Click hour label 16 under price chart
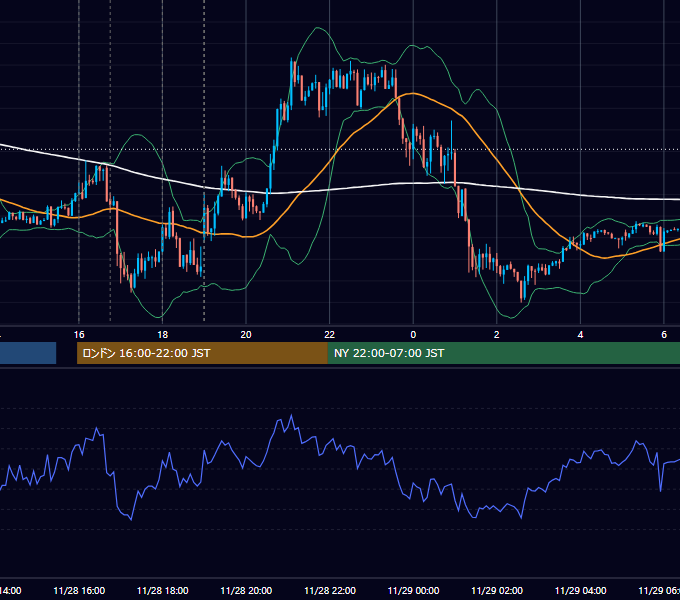Viewport: 680px width, 600px height. 79,335
